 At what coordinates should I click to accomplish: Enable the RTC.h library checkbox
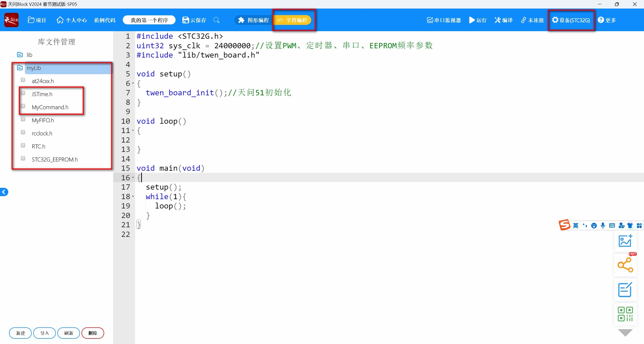[x=23, y=145]
